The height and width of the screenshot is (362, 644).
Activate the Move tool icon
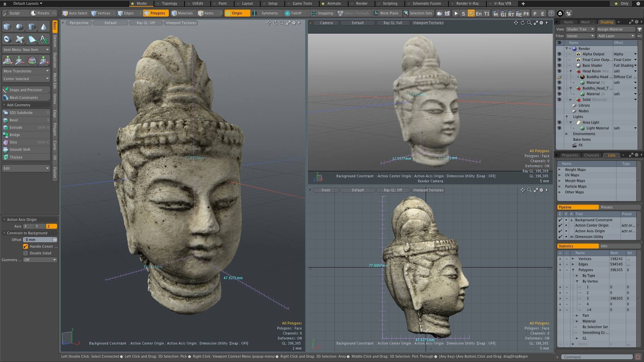point(19,60)
